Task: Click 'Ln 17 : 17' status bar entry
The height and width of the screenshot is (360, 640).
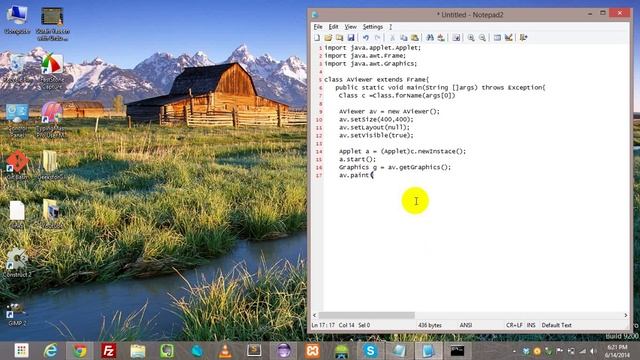Action: point(323,325)
